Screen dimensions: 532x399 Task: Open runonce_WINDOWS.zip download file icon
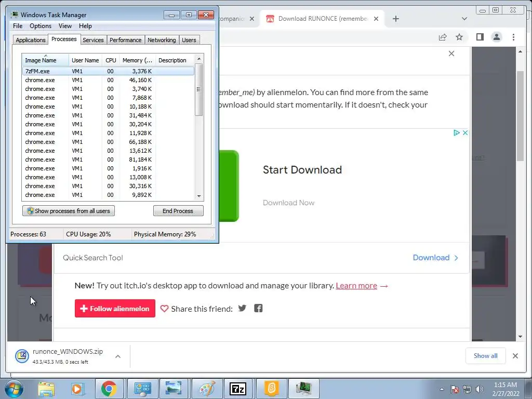point(22,355)
